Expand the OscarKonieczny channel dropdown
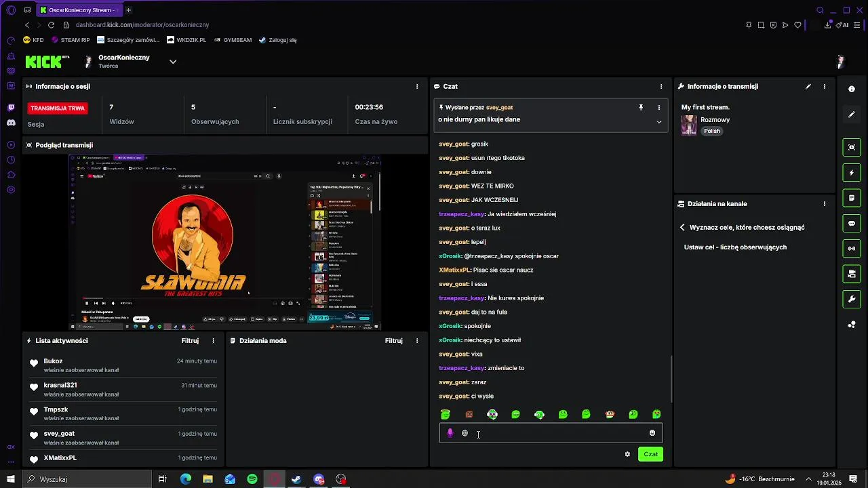 (173, 62)
